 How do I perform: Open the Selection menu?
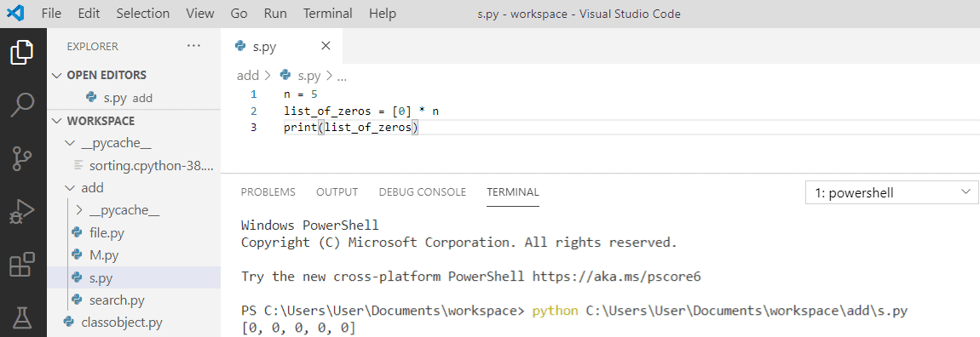coord(142,13)
